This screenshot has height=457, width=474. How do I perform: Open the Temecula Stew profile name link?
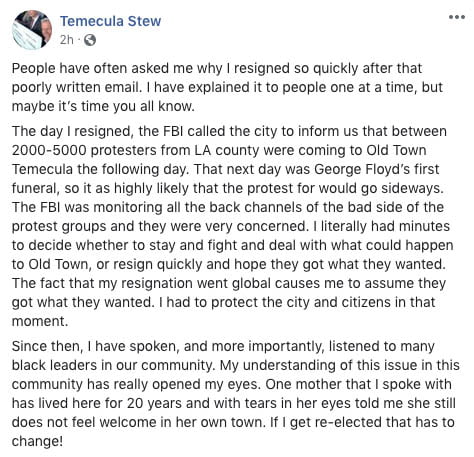[x=110, y=21]
